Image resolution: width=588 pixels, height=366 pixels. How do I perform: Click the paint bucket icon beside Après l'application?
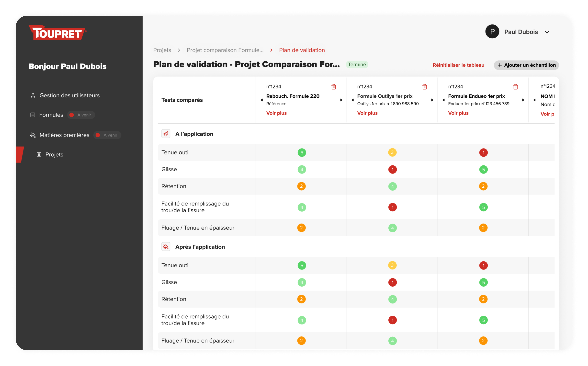click(166, 247)
